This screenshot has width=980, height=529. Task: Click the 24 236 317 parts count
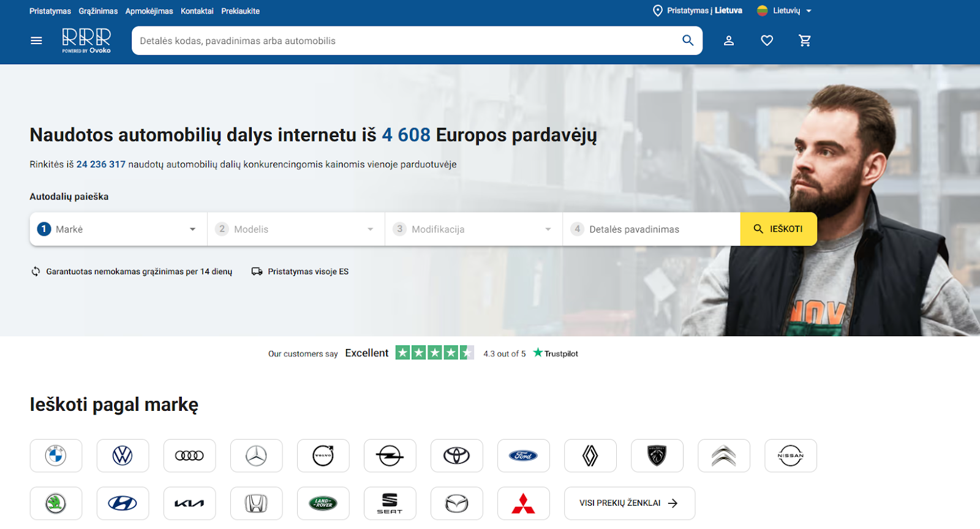pyautogui.click(x=101, y=164)
